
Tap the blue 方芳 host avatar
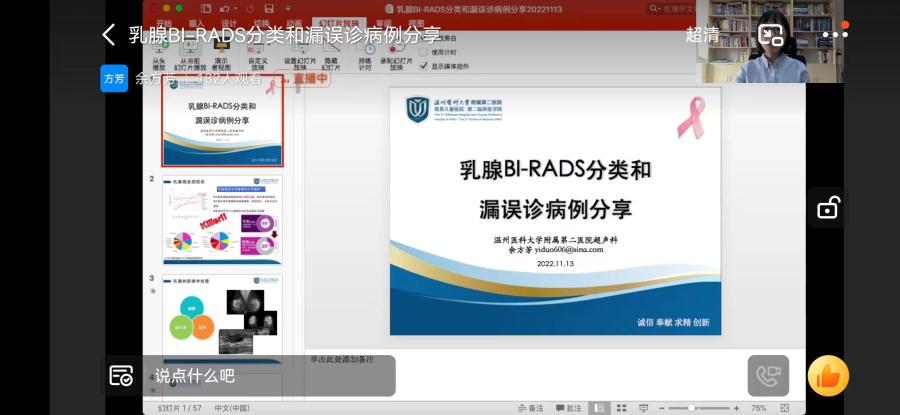(x=114, y=77)
